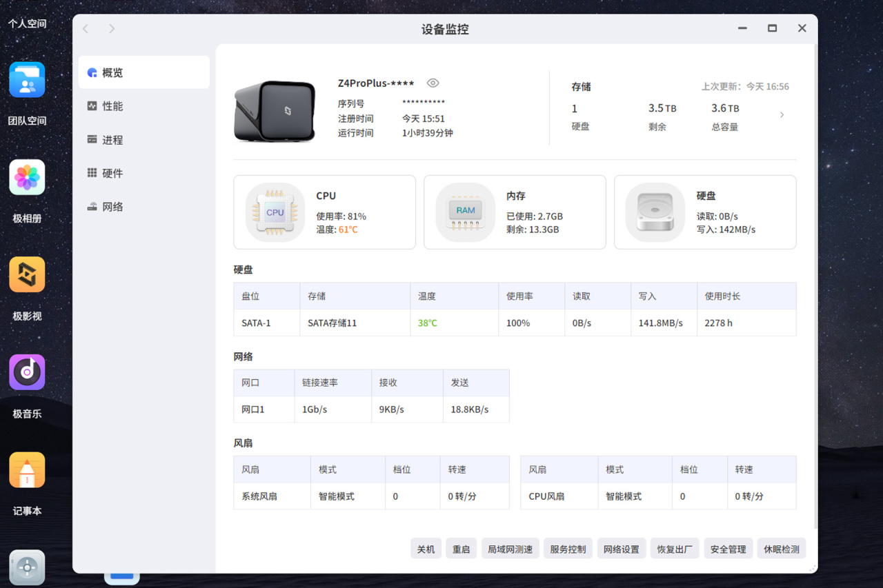
Task: Click the 重启 button
Action: [x=462, y=549]
